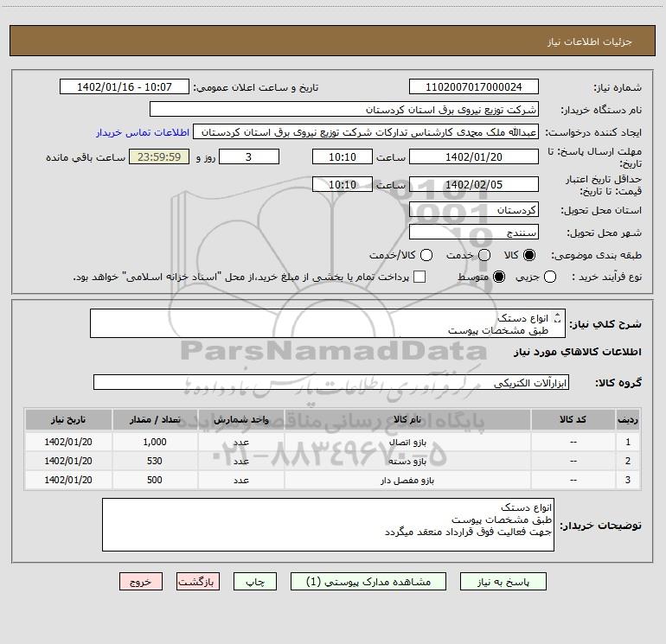
Task: Click the quantity cell 500
Action: (x=155, y=480)
